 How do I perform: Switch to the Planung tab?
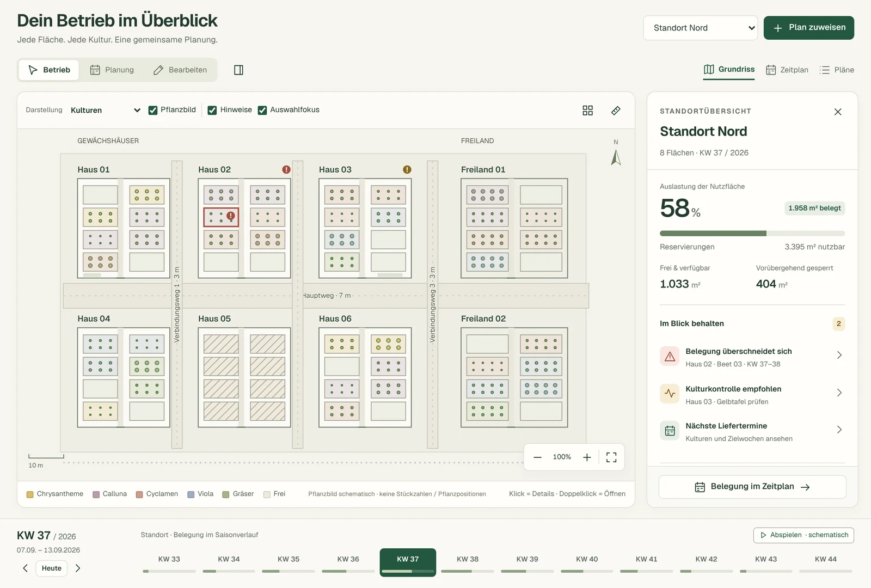(112, 70)
